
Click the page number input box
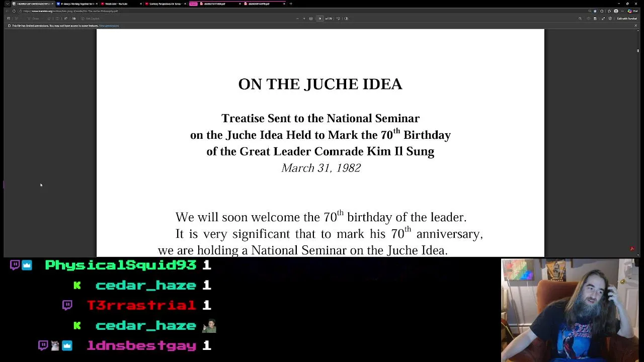319,19
